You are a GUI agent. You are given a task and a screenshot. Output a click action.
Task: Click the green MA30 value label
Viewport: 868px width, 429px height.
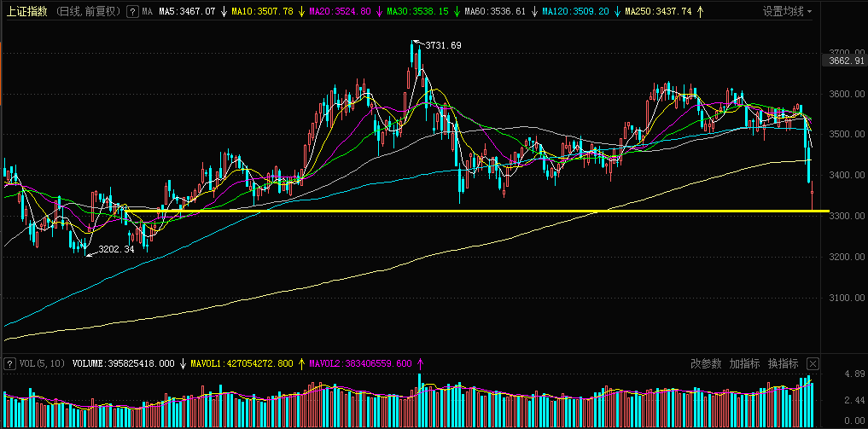point(418,12)
